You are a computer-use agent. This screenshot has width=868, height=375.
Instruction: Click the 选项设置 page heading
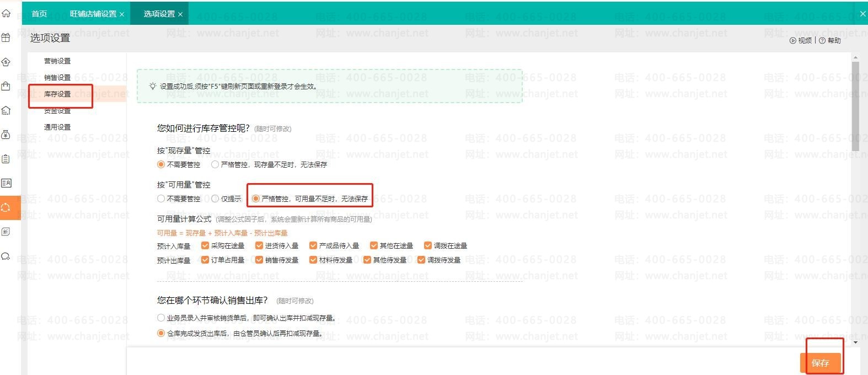50,38
